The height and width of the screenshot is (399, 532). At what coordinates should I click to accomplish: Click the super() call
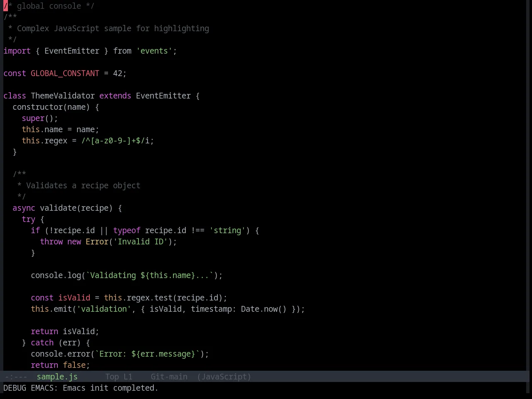[x=37, y=118]
